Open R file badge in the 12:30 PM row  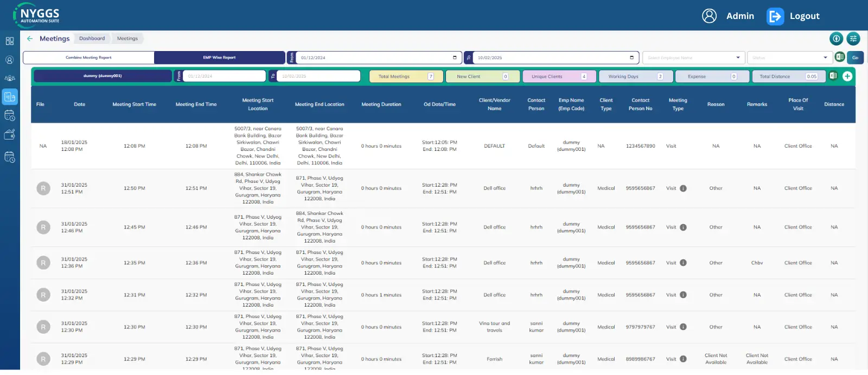(43, 327)
